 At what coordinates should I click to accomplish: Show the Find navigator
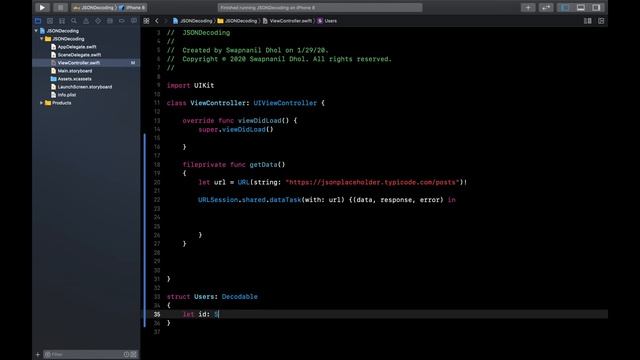coord(74,20)
